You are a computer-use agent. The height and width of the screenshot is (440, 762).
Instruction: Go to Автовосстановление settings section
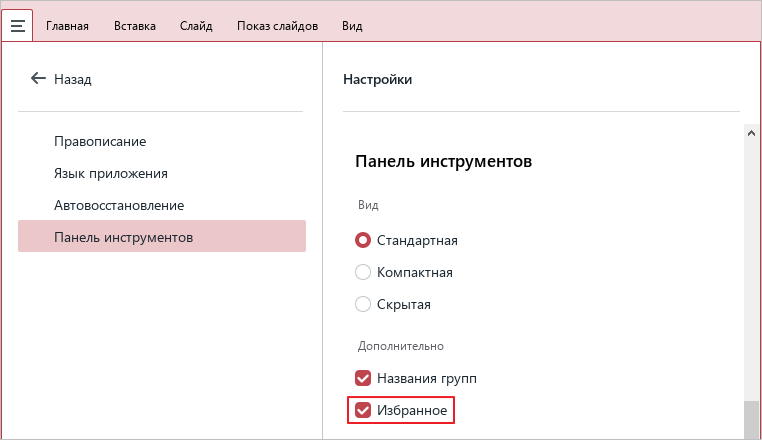tap(162, 206)
